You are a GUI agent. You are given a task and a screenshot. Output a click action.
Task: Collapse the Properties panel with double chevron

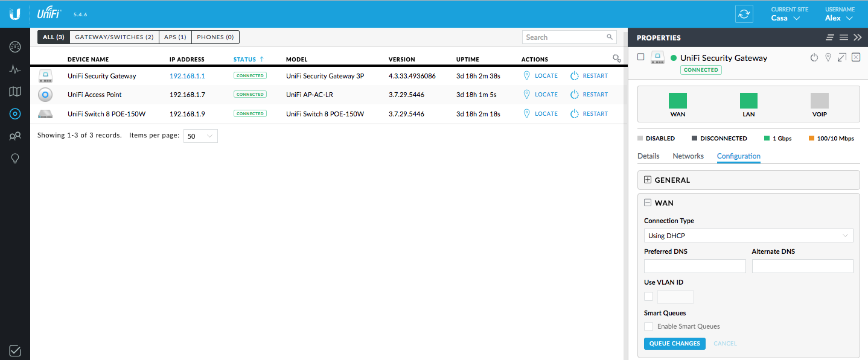[858, 37]
